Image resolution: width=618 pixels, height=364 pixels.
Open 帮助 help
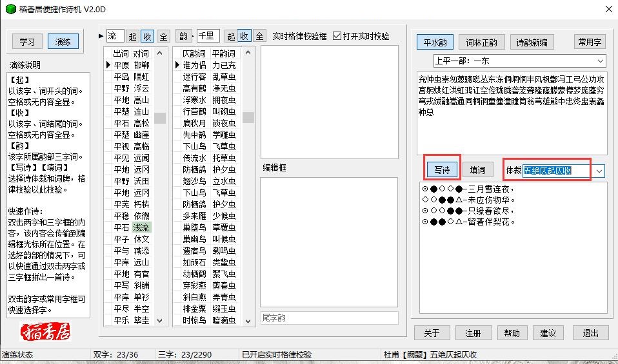click(512, 333)
